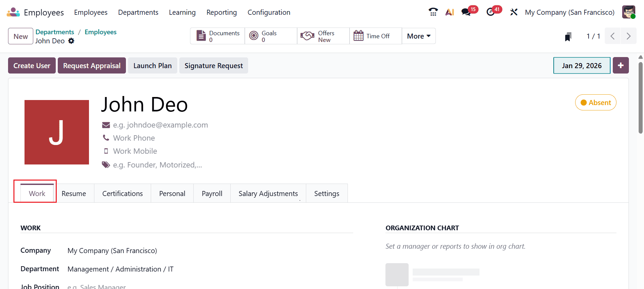Click the work email input field
Viewport: 644px width, 289px height.
tap(160, 125)
